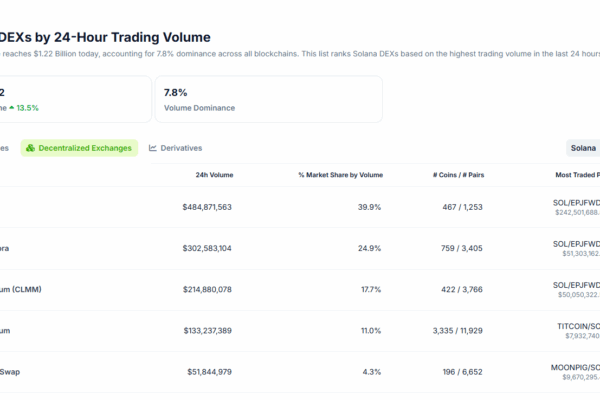Click the 3,335 / 11,929 coins pairs cell
This screenshot has height=400, width=600.
[458, 331]
